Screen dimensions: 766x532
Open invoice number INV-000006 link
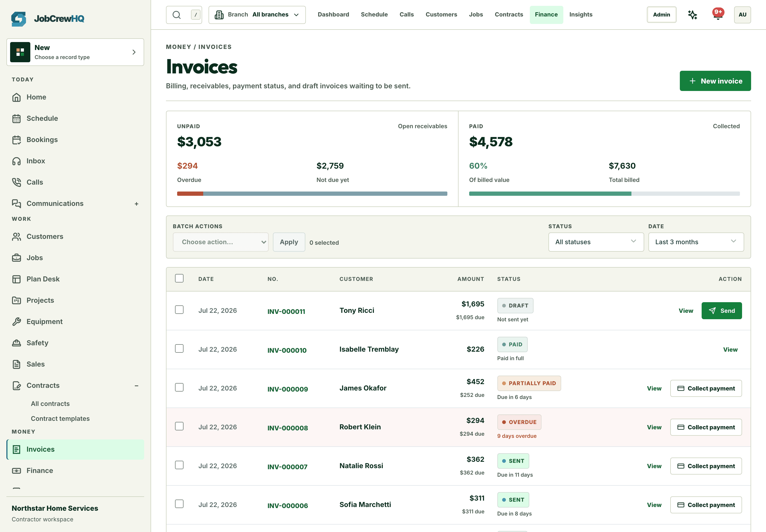[288, 506]
